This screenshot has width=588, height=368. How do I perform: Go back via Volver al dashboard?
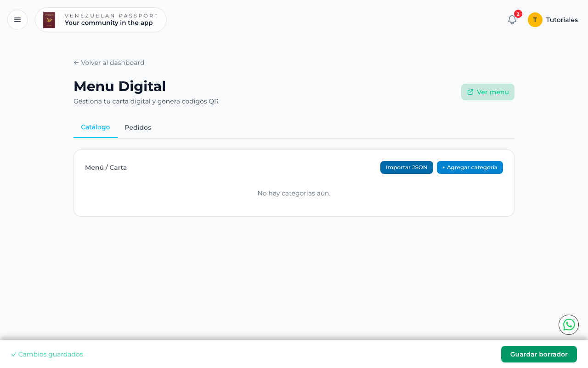pyautogui.click(x=109, y=63)
